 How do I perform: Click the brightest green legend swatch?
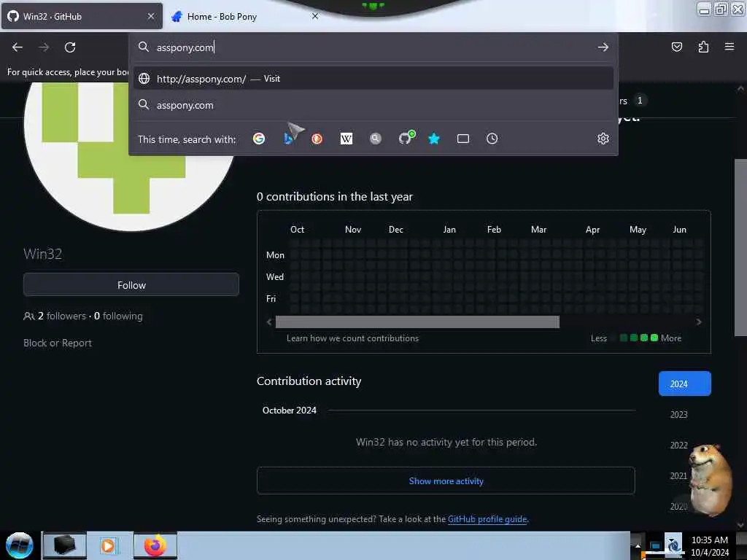tap(654, 338)
